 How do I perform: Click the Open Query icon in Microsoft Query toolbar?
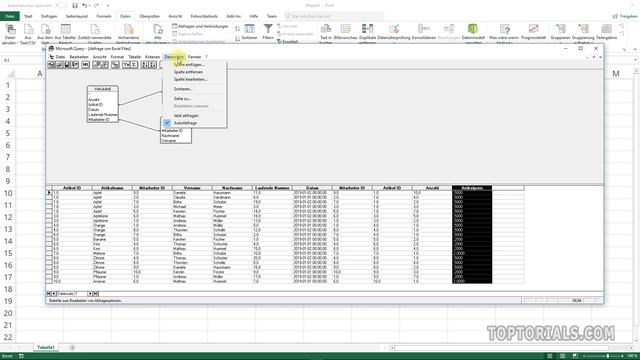point(59,65)
